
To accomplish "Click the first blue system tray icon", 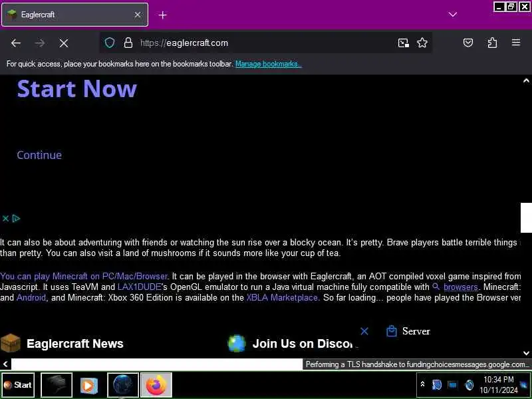I will (436, 385).
